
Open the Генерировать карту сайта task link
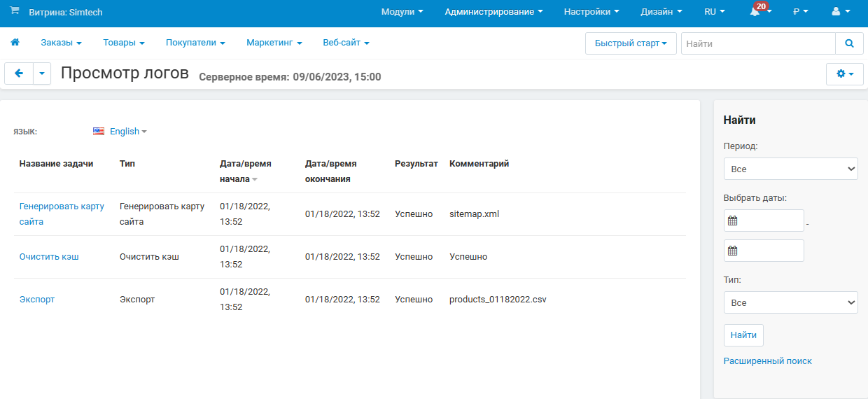(62, 214)
